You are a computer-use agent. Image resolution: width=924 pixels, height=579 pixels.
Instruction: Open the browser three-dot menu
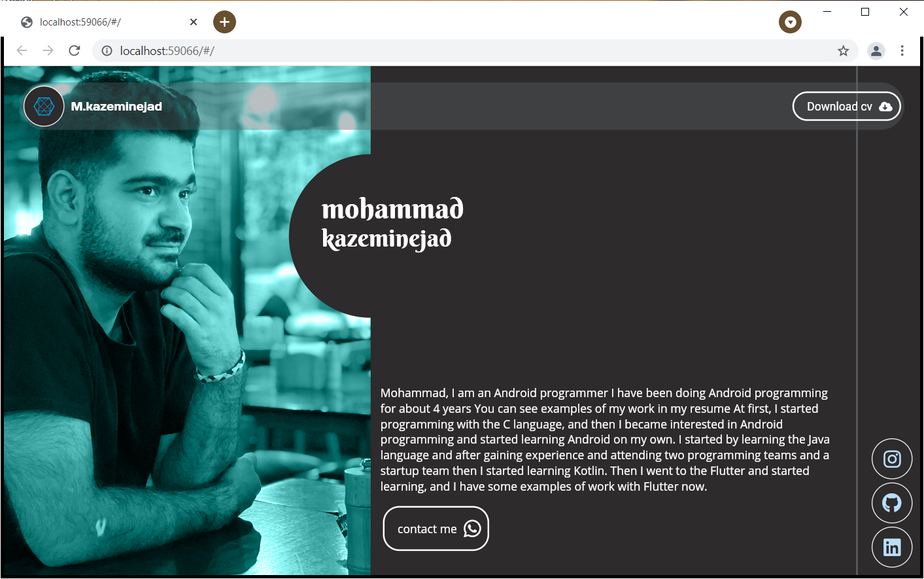[902, 51]
